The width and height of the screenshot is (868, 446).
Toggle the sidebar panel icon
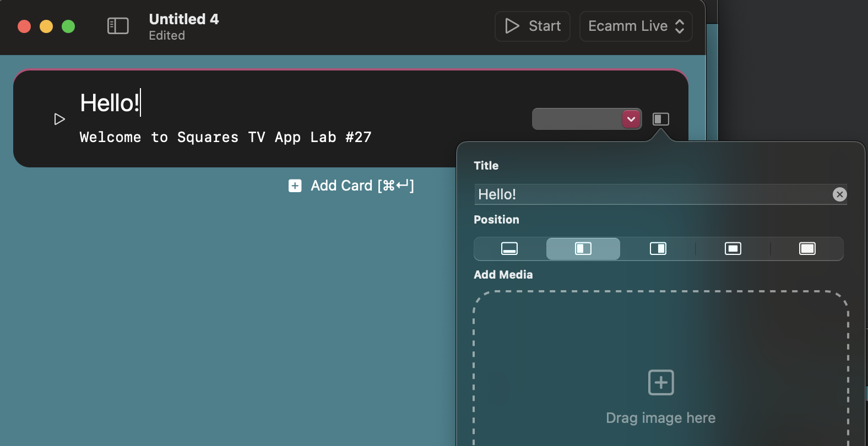tap(118, 26)
